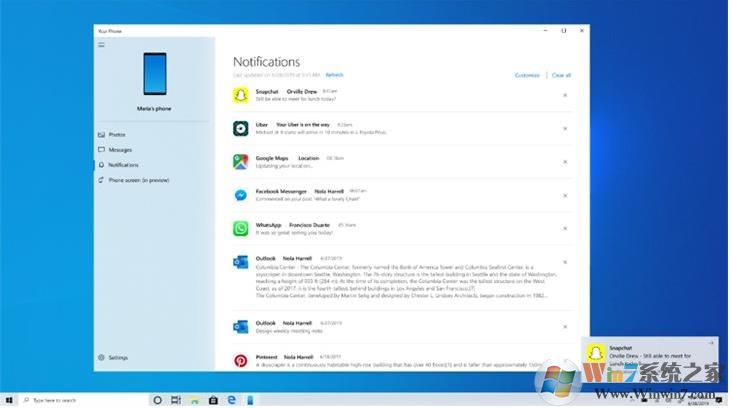Open the Windows Start menu
732x408 pixels.
pyautogui.click(x=9, y=400)
